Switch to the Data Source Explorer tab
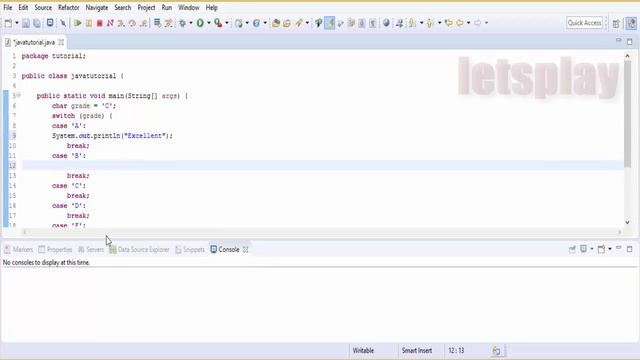 [x=139, y=249]
